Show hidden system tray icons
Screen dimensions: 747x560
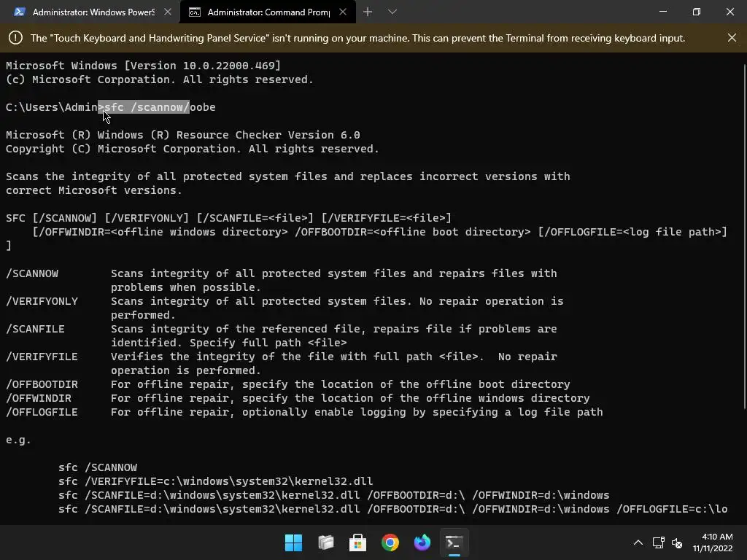[x=638, y=542]
